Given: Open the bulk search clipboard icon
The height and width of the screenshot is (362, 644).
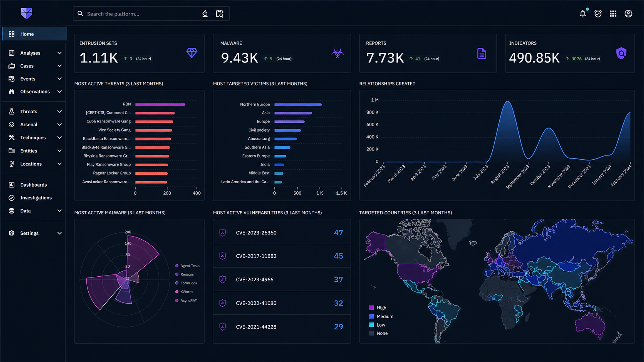Looking at the screenshot, I should [220, 13].
